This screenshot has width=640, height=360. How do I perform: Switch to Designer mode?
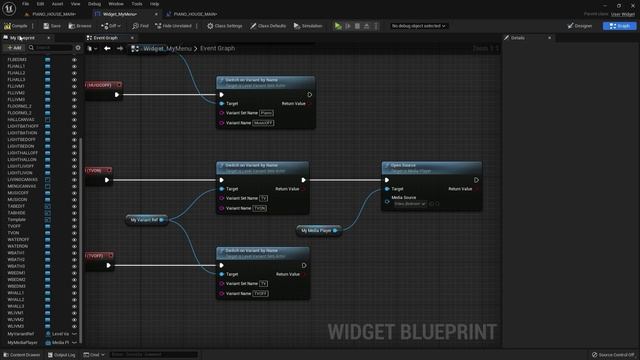coord(580,26)
